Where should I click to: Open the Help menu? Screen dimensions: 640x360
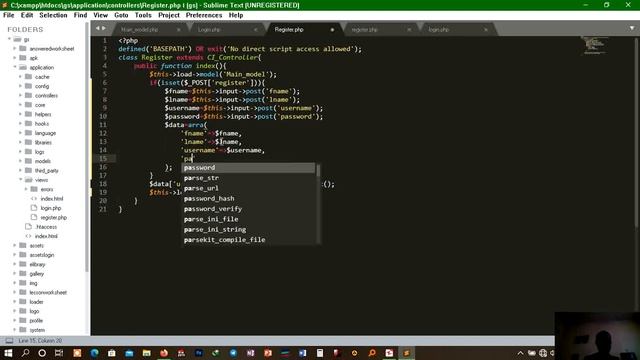236,15
